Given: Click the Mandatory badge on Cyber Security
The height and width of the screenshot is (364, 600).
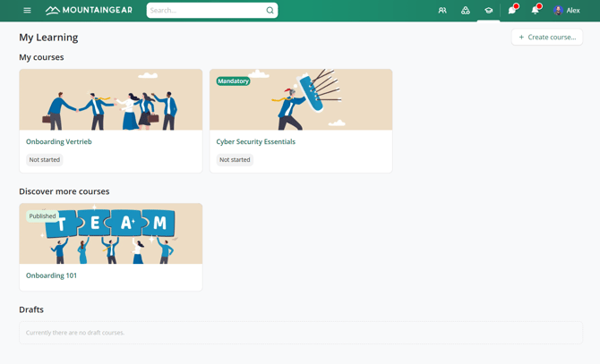Looking at the screenshot, I should (x=233, y=81).
